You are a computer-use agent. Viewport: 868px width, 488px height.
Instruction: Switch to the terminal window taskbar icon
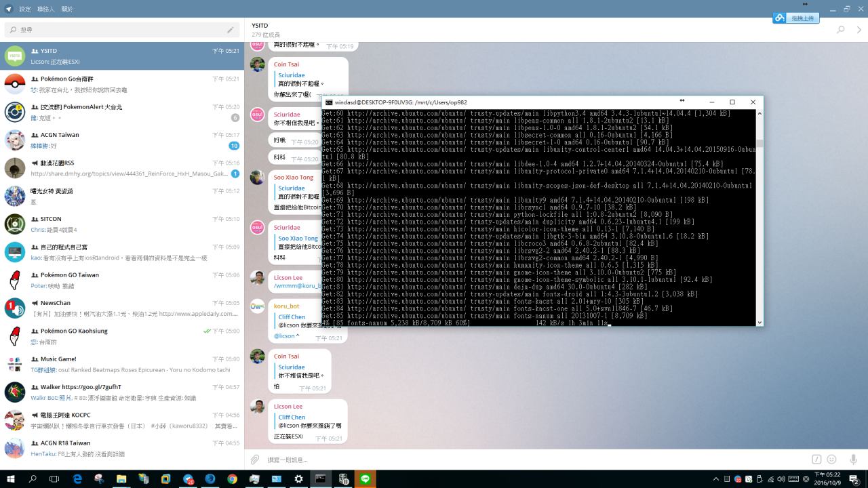tap(321, 479)
